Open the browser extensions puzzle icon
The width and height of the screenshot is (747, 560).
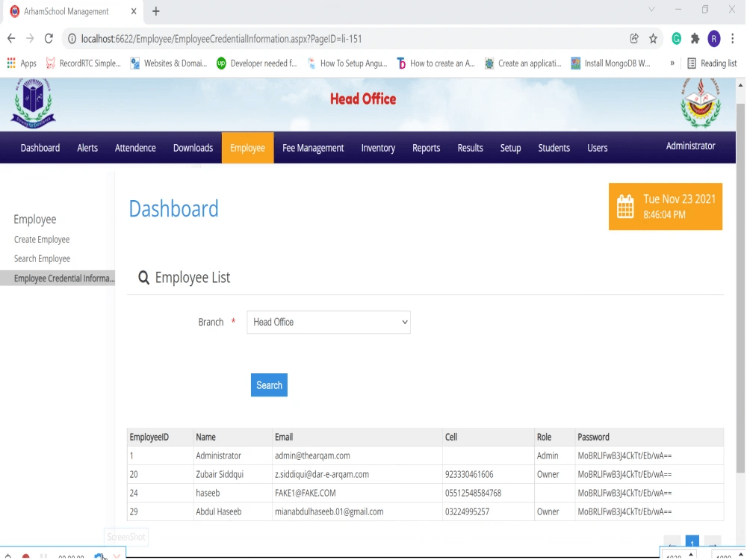[x=693, y=37]
